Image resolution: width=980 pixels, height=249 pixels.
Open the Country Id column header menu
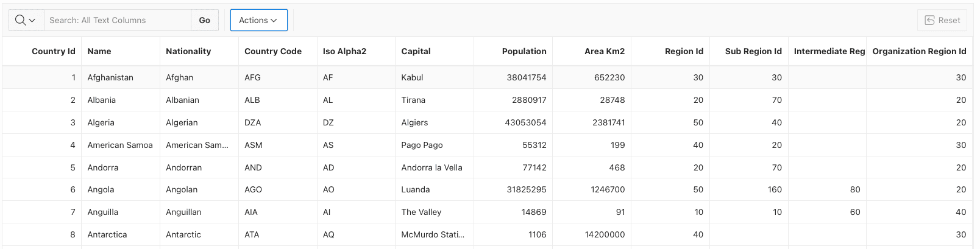coord(54,51)
